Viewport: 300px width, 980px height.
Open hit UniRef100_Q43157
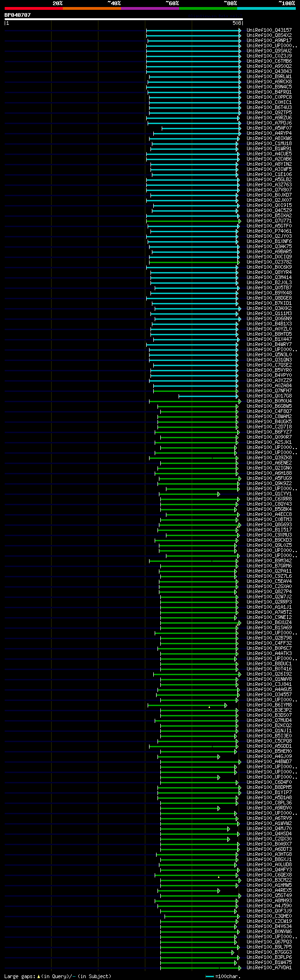pyautogui.click(x=269, y=30)
